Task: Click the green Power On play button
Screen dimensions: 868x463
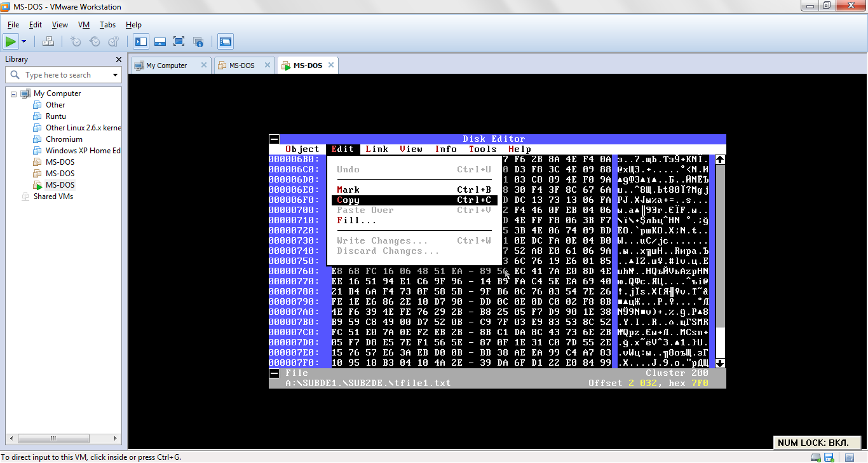Action: click(x=11, y=42)
